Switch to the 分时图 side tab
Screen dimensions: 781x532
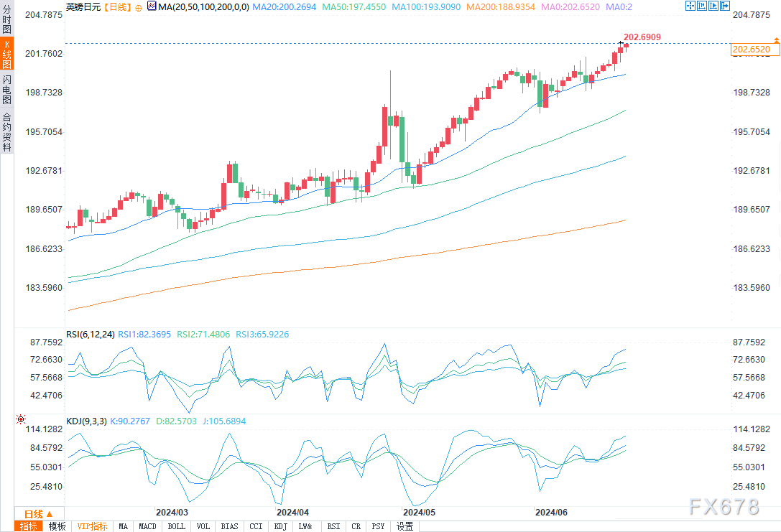tap(6, 19)
